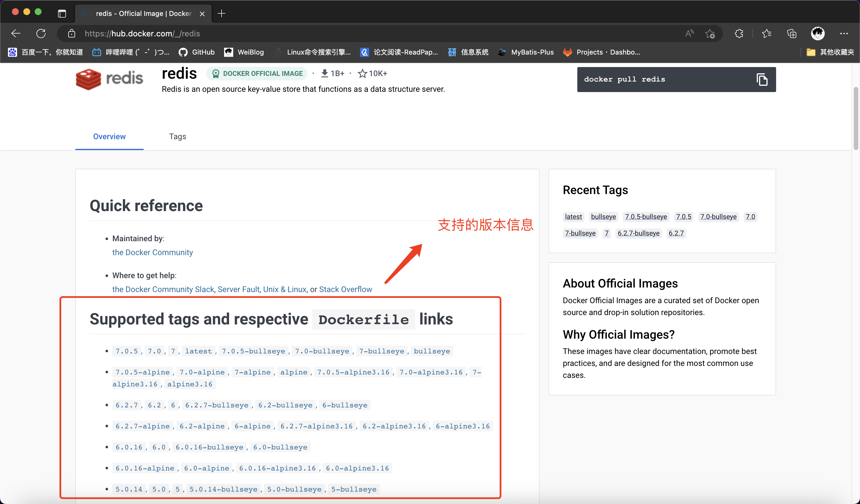Screen dimensions: 860x504
Task: View site security info via lock icon
Action: point(71,33)
